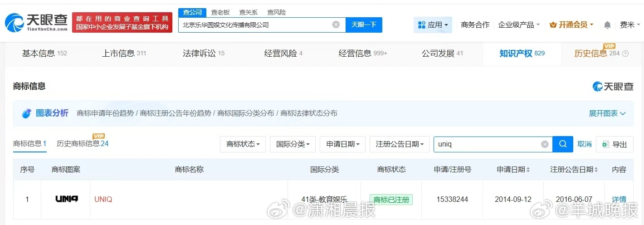Open the 费米 user account dropdown
644x225 pixels.
(x=630, y=25)
